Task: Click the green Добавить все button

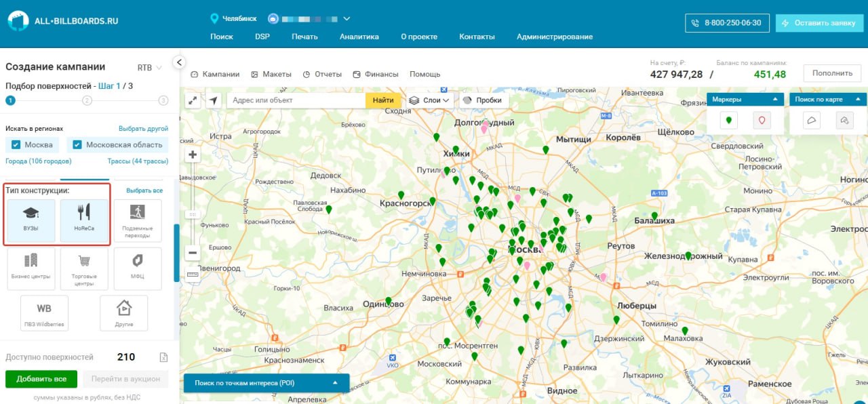Action: pos(41,379)
